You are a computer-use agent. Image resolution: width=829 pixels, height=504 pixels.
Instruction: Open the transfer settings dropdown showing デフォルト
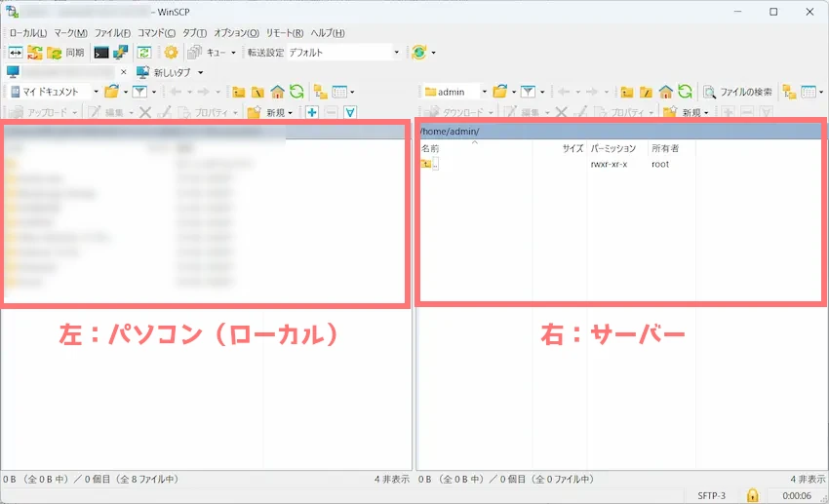pyautogui.click(x=343, y=53)
